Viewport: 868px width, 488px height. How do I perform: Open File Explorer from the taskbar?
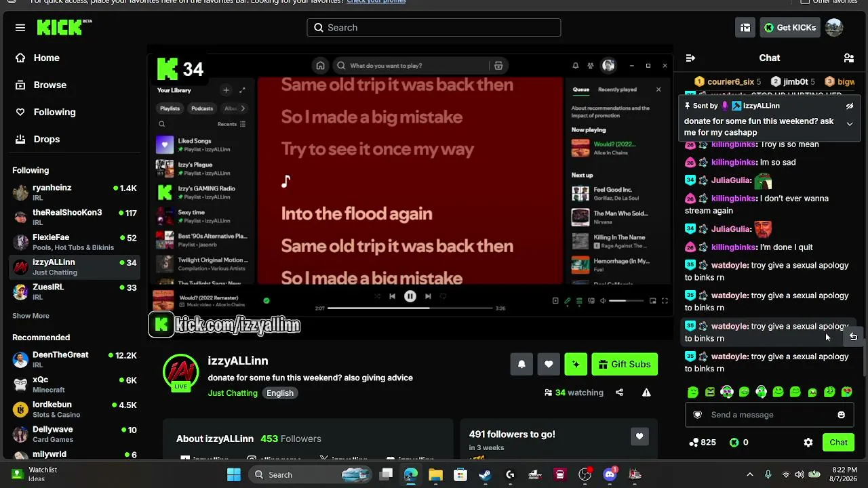[435, 474]
